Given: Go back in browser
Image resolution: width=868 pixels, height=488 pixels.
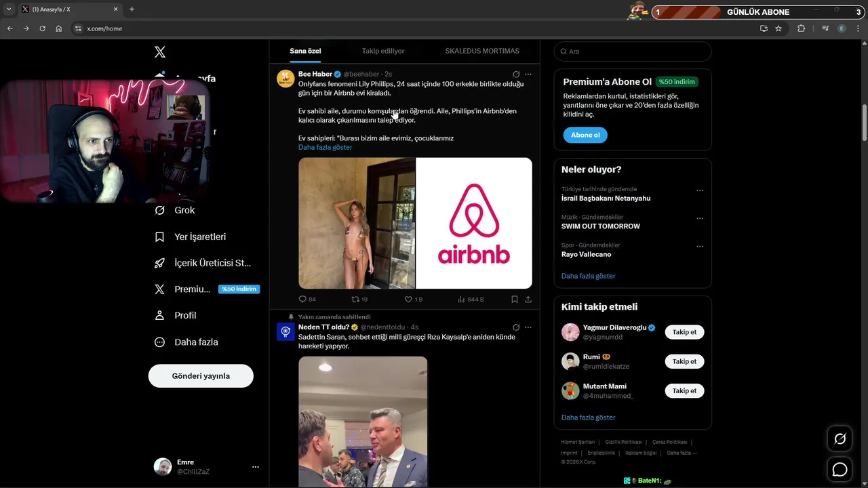Looking at the screenshot, I should pos(9,28).
